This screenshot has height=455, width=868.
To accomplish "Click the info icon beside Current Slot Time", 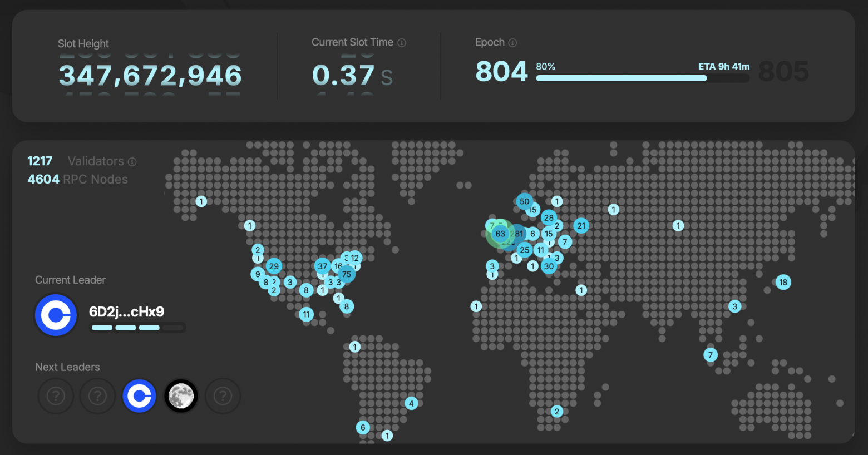I will pyautogui.click(x=402, y=43).
